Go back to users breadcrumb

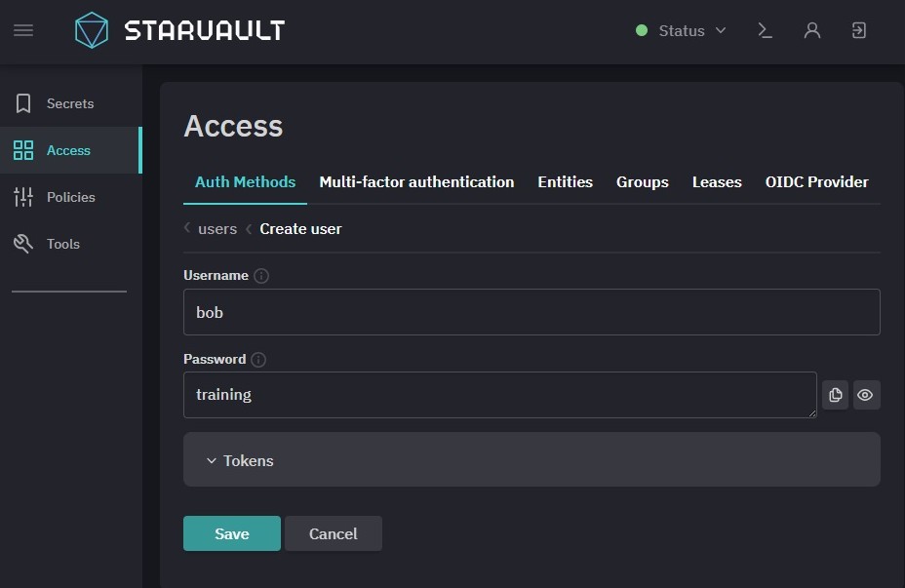217,229
